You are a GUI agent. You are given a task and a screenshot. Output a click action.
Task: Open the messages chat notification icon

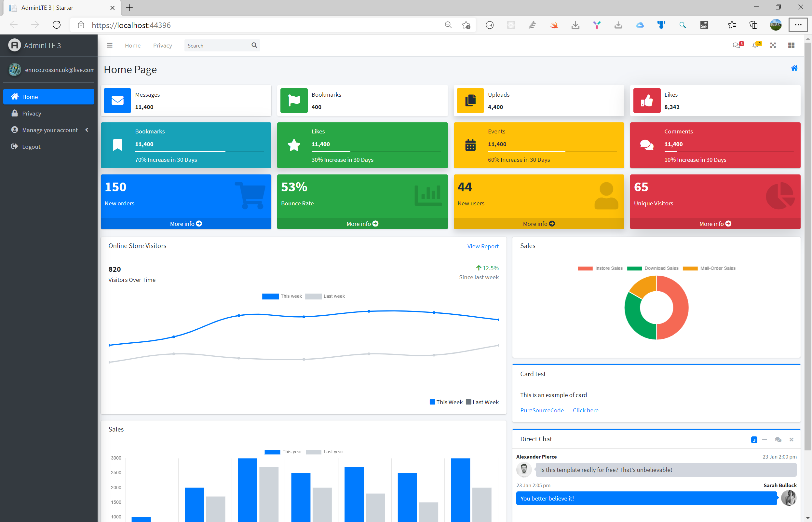pyautogui.click(x=736, y=46)
